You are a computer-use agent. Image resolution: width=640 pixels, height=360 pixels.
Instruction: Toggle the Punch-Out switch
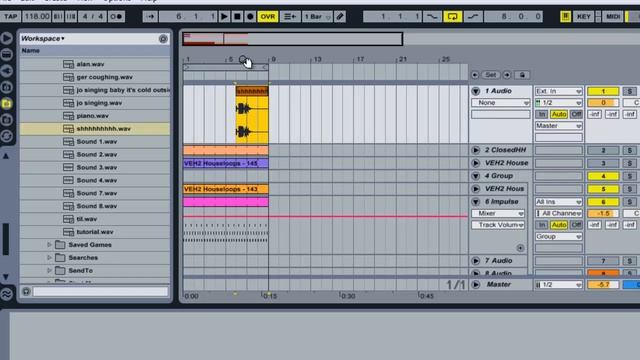pos(473,17)
